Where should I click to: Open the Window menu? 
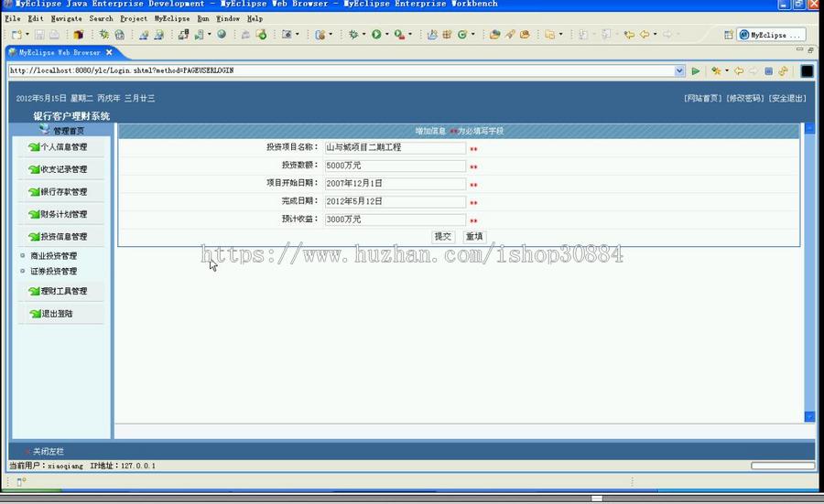click(x=228, y=18)
